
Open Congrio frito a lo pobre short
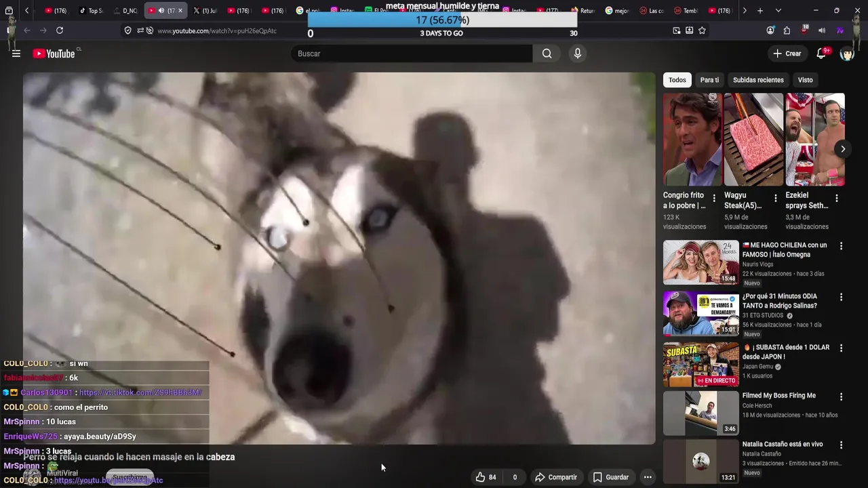692,140
